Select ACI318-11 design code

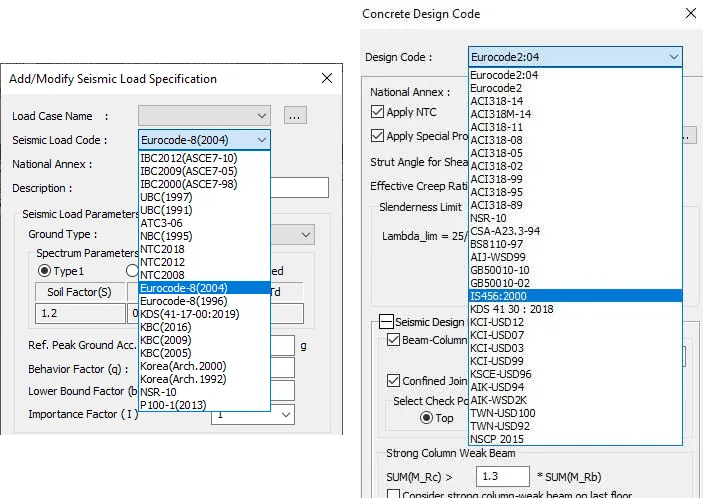click(575, 127)
